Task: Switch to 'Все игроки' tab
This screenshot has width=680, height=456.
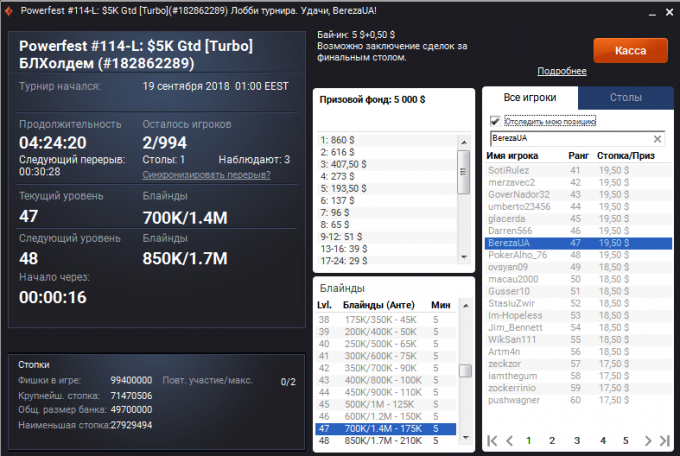Action: pyautogui.click(x=530, y=98)
